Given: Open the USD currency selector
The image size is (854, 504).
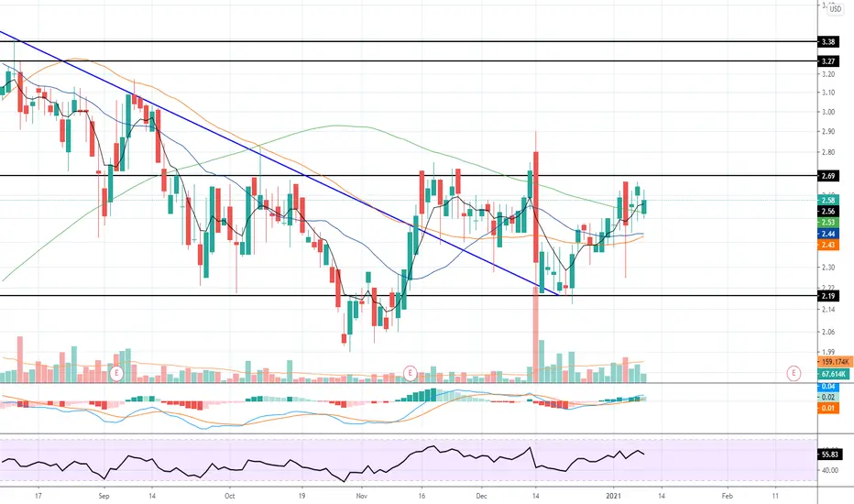Looking at the screenshot, I should 835,9.
